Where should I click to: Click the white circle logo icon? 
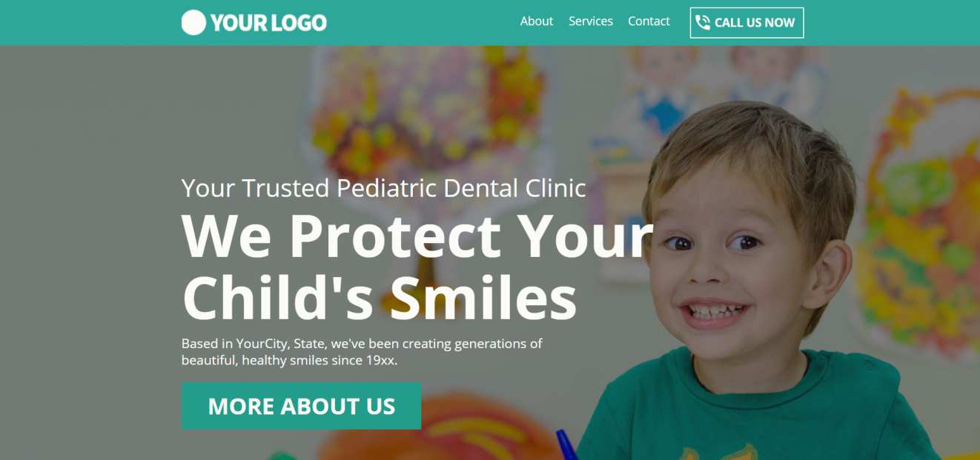coord(193,22)
